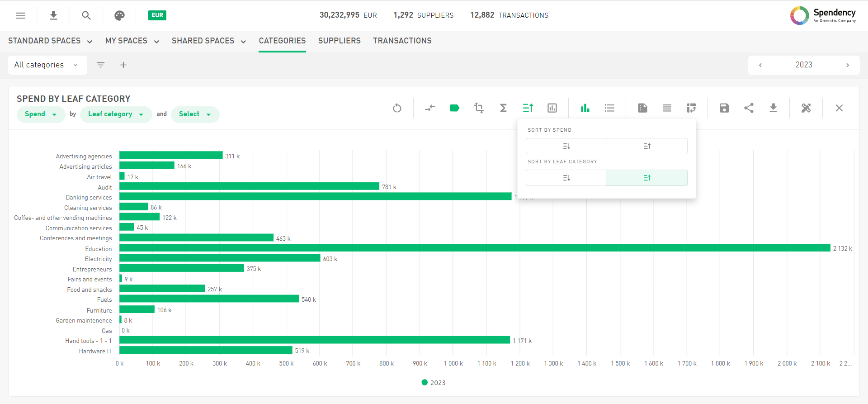Open the color palette theme icon
This screenshot has width=868, height=404.
[119, 15]
